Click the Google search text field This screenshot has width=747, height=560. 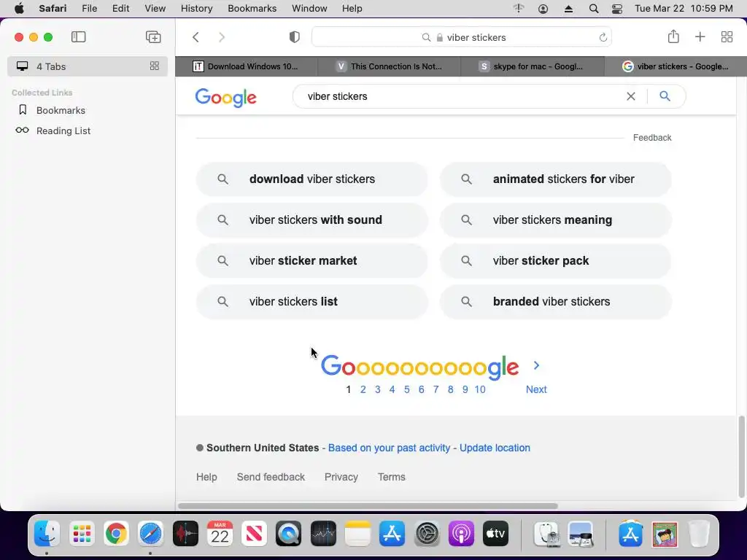[x=462, y=96]
